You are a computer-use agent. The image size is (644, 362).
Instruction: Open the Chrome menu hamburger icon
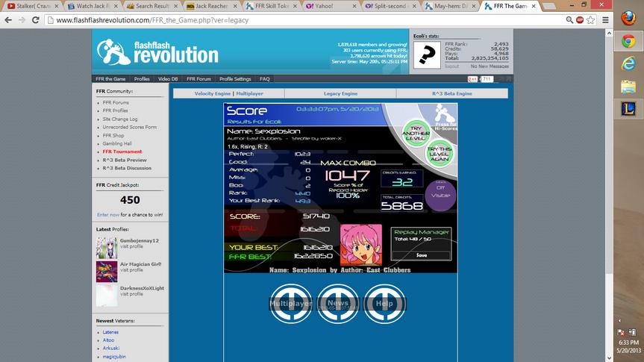click(605, 19)
